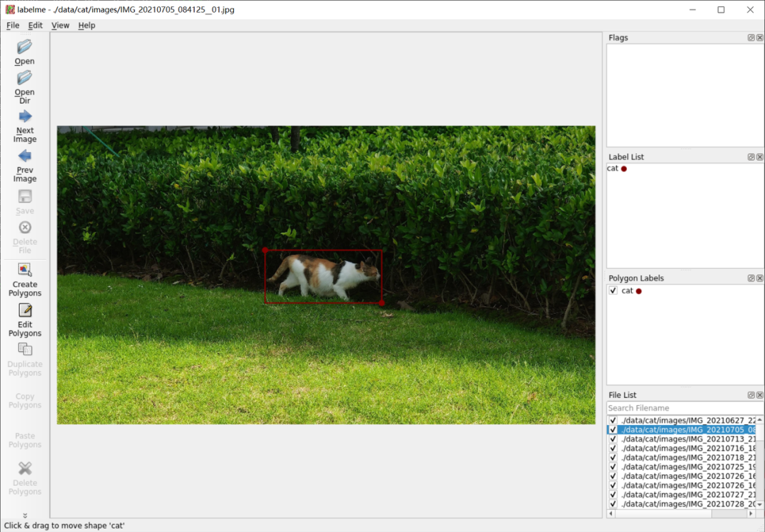765x532 pixels.
Task: Select IMG_20210718 in the file list
Action: coord(687,458)
